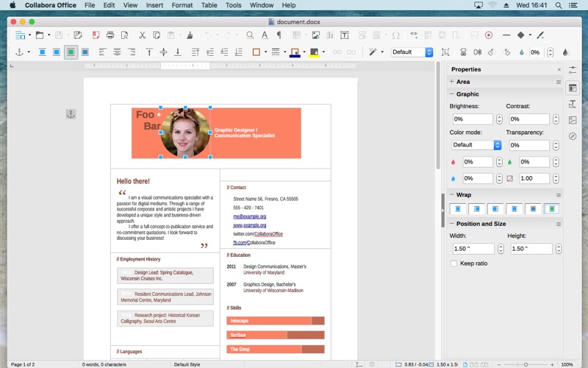
Task: Open Navigator compass icon in sidebar
Action: click(573, 136)
